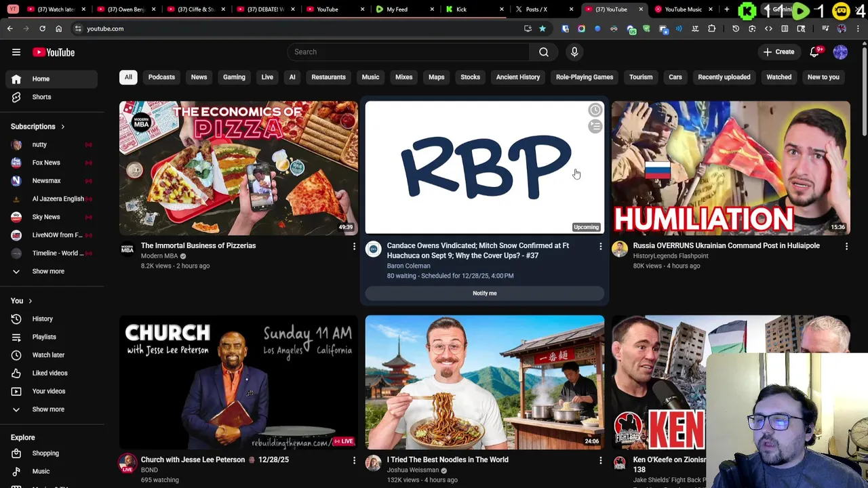The width and height of the screenshot is (868, 488).
Task: Expand the Subscriptions section header
Action: click(x=38, y=127)
